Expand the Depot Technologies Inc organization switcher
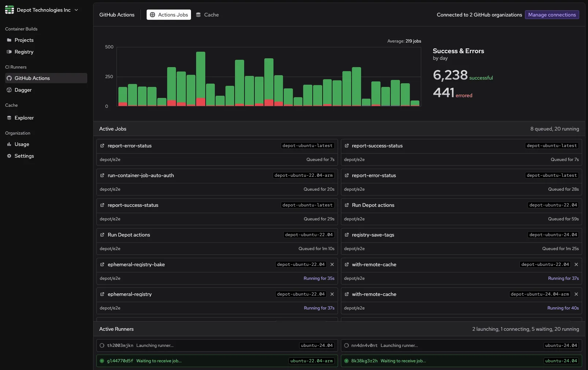This screenshot has height=370, width=588. tap(76, 10)
